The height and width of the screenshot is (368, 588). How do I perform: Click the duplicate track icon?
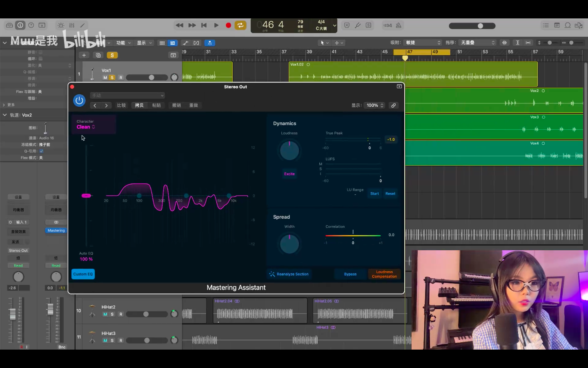(98, 55)
